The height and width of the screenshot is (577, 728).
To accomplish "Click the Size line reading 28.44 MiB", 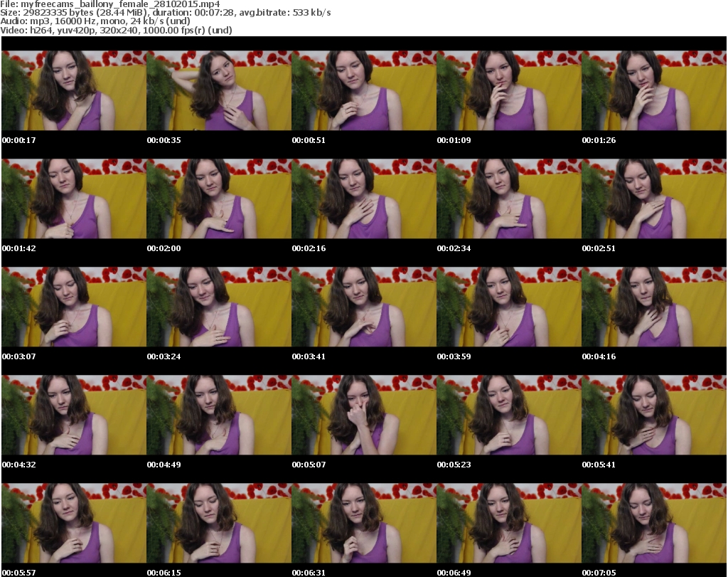I will point(165,13).
